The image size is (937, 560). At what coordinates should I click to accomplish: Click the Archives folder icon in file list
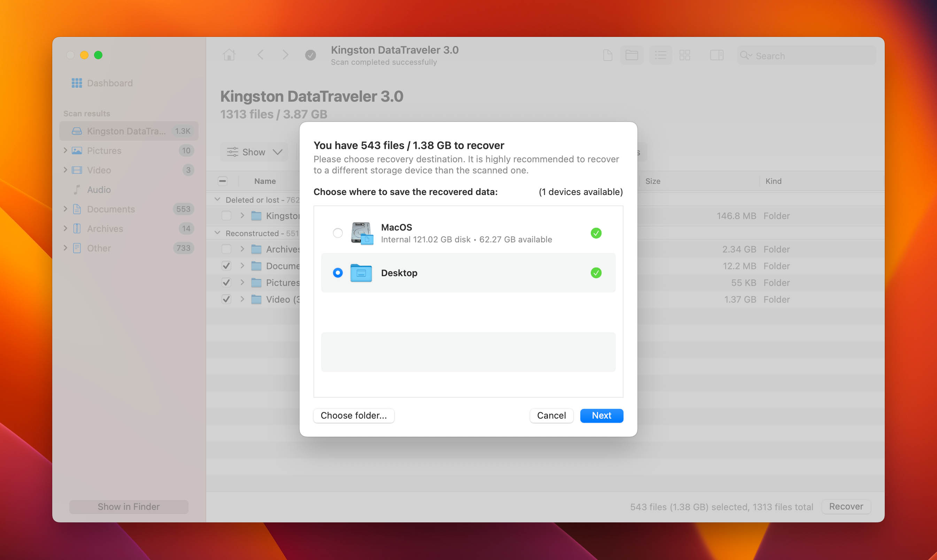pos(256,249)
